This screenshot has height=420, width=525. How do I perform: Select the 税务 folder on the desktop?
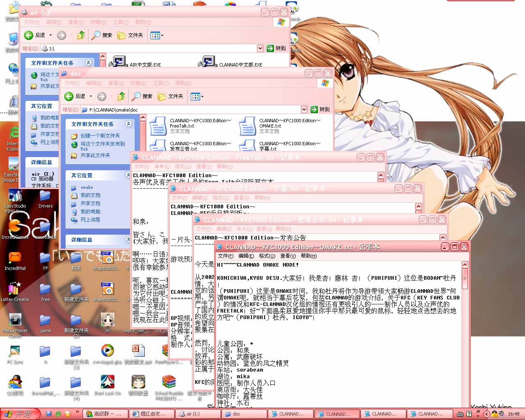76,260
